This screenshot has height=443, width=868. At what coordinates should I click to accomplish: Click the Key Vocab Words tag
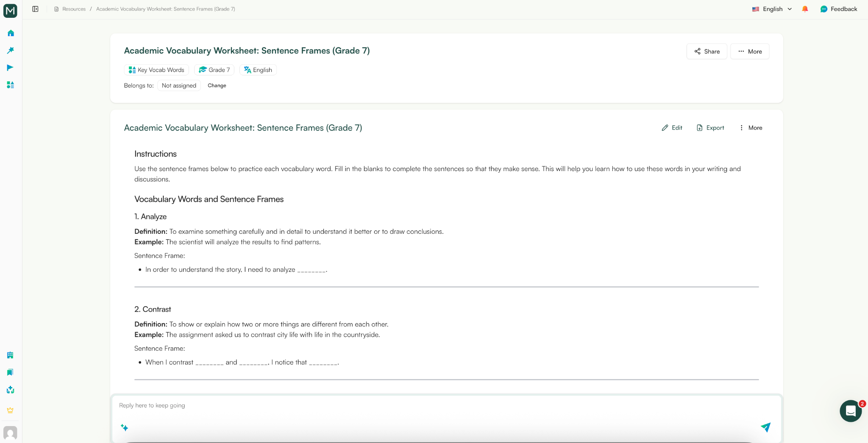[156, 69]
